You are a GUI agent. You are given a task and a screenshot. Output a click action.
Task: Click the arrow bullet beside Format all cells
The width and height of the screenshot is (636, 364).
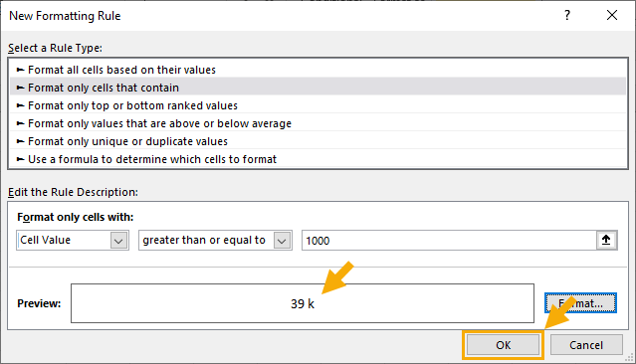tap(20, 70)
